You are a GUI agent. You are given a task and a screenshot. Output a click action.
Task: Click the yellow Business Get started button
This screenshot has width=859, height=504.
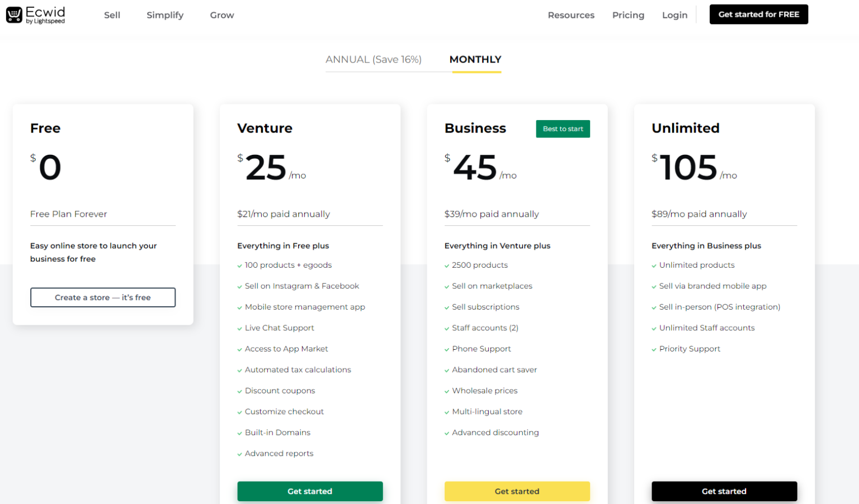tap(517, 491)
